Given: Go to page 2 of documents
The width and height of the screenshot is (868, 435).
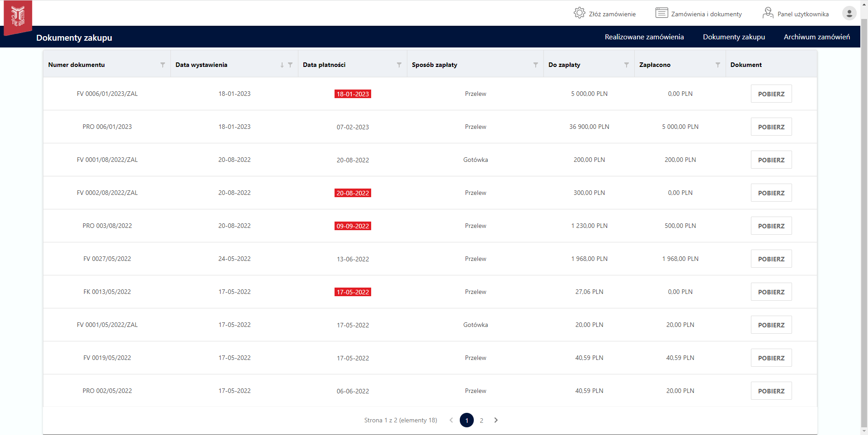Looking at the screenshot, I should (x=481, y=421).
